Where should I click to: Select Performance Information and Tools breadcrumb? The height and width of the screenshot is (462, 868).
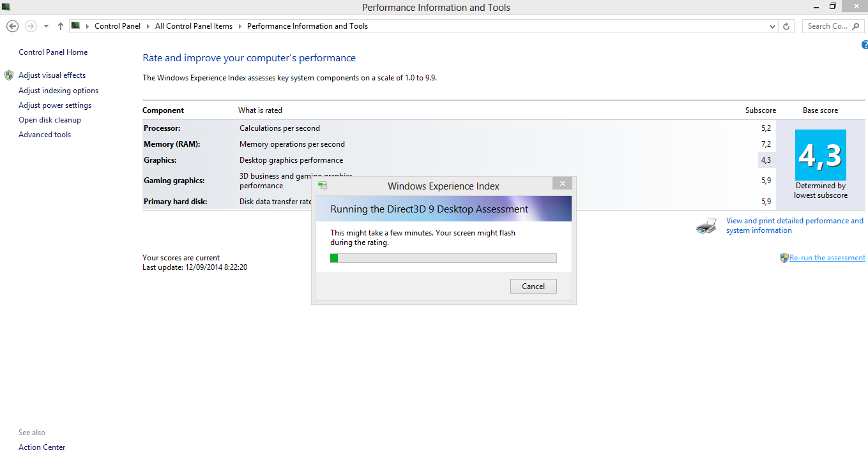tap(307, 26)
